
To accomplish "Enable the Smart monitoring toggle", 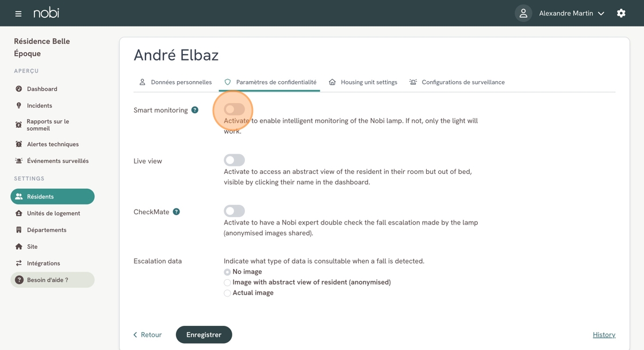I will [x=234, y=109].
